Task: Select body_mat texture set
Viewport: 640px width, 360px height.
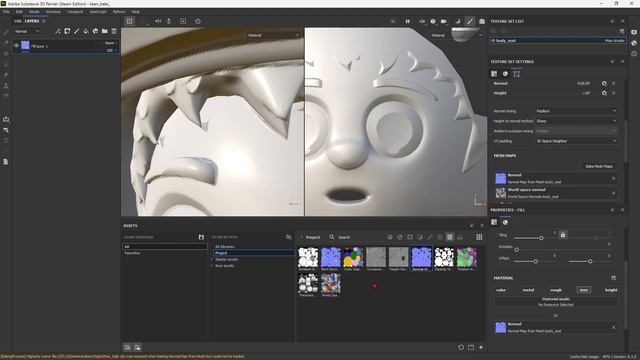Action: 558,40
